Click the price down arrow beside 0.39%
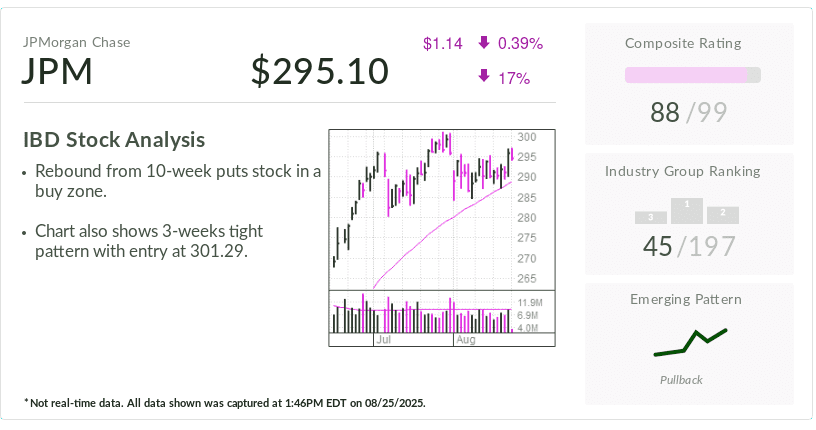This screenshot has width=816, height=430. [484, 43]
